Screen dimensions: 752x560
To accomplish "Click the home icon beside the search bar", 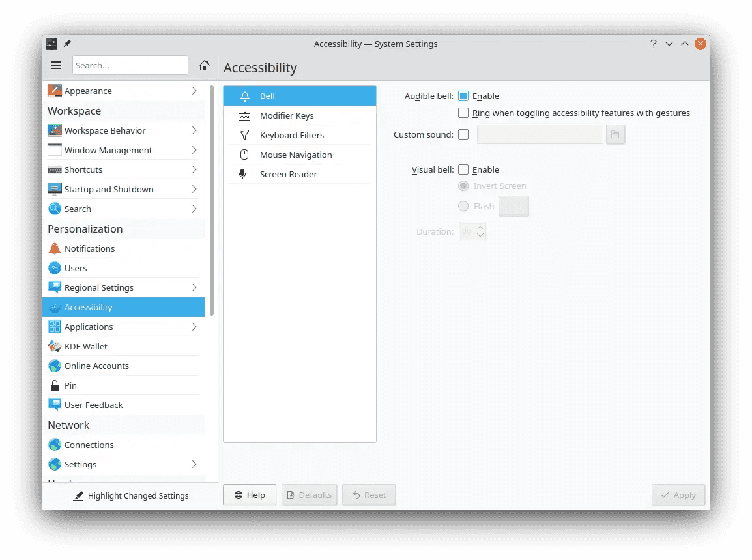I will 204,65.
